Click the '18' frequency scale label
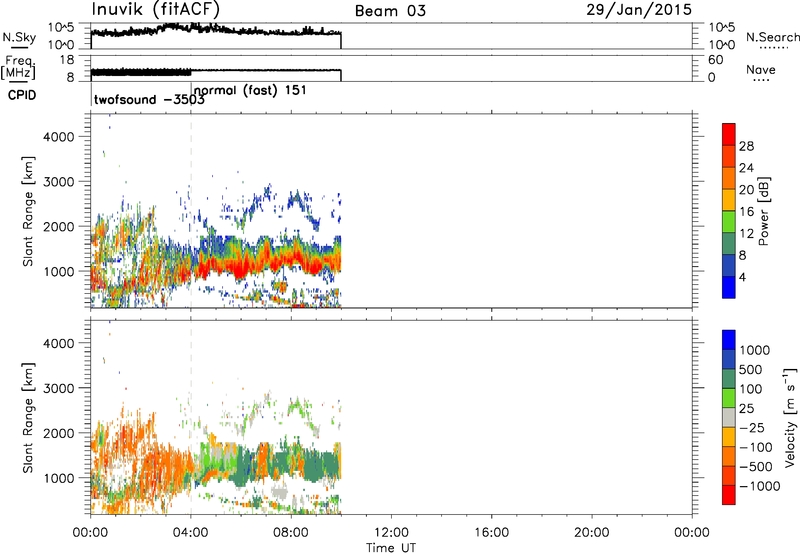800x554 pixels. click(67, 60)
